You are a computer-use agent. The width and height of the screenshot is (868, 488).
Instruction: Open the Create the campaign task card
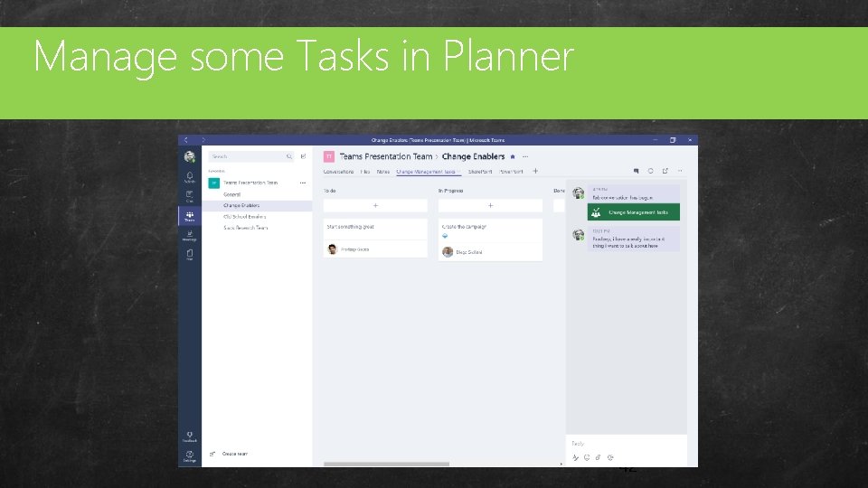tap(490, 239)
